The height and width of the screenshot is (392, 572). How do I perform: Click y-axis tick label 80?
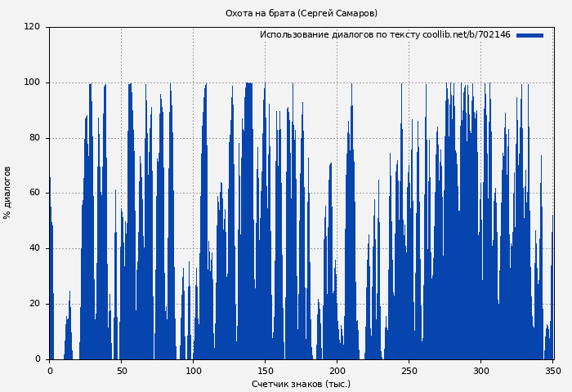pos(34,138)
